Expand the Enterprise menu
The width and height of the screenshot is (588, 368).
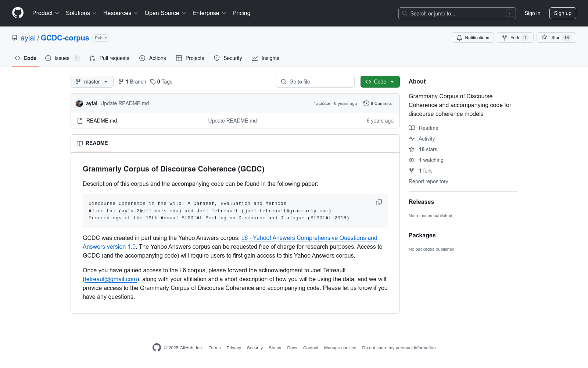[209, 13]
